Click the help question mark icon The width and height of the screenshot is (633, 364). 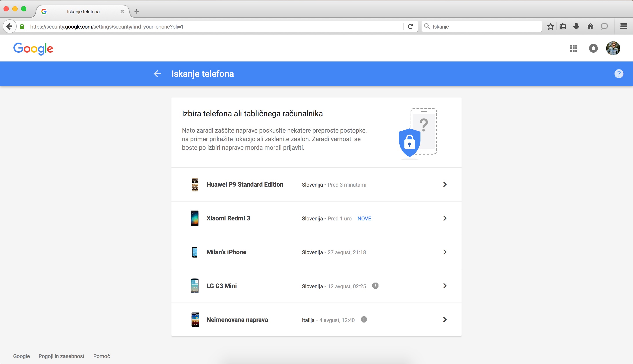coord(619,74)
